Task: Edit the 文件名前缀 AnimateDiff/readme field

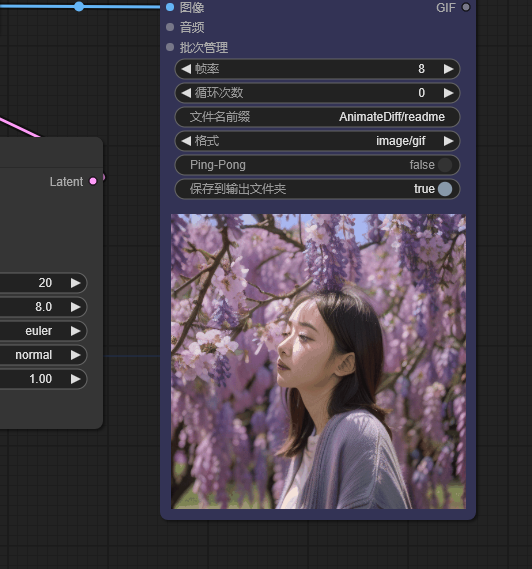Action: [317, 117]
